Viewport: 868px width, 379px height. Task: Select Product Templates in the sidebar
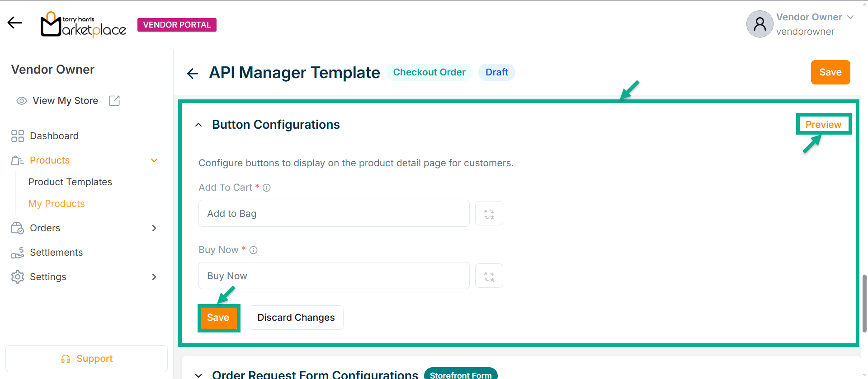pyautogui.click(x=70, y=182)
